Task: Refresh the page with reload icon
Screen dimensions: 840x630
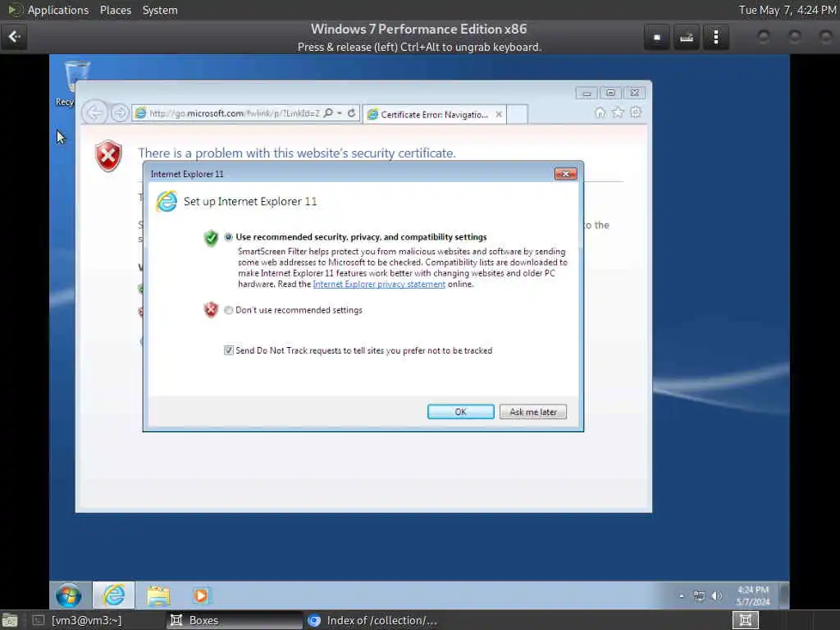Action: pos(351,113)
